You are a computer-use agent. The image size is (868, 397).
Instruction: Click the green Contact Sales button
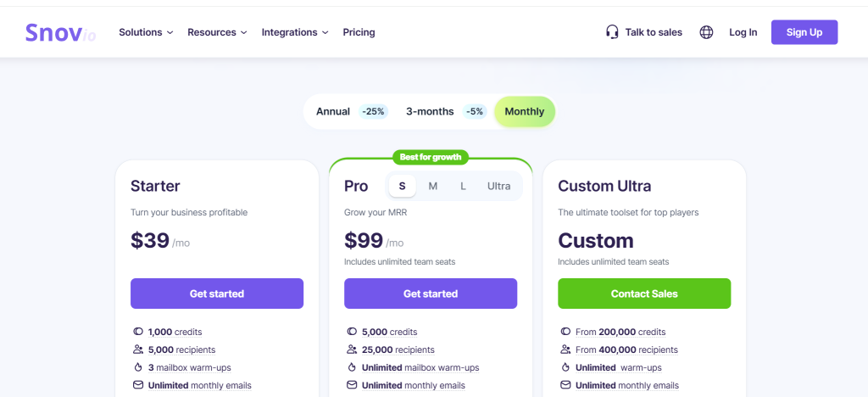pos(644,294)
